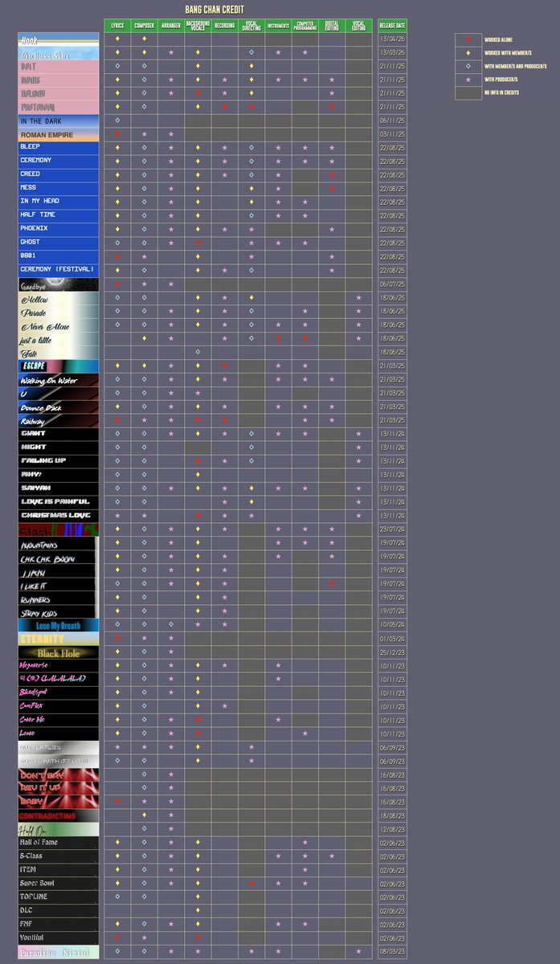Select the Background Vocals column header
This screenshot has width=560, height=964.
pos(198,26)
